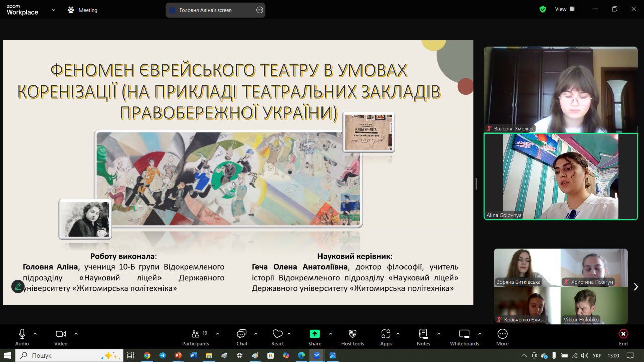The height and width of the screenshot is (362, 644).
Task: Open the notification center icon
Action: (x=629, y=355)
